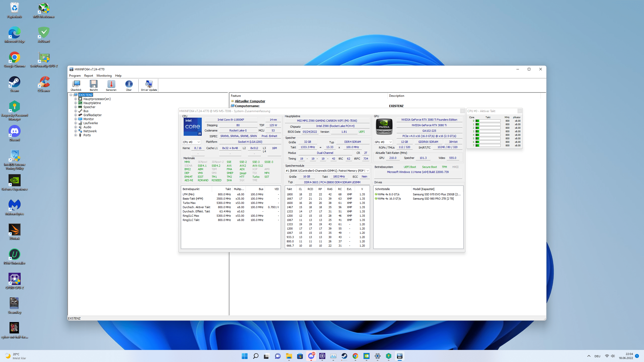Image resolution: width=644 pixels, height=362 pixels.
Task: Open the Monitoring menu
Action: point(104,76)
